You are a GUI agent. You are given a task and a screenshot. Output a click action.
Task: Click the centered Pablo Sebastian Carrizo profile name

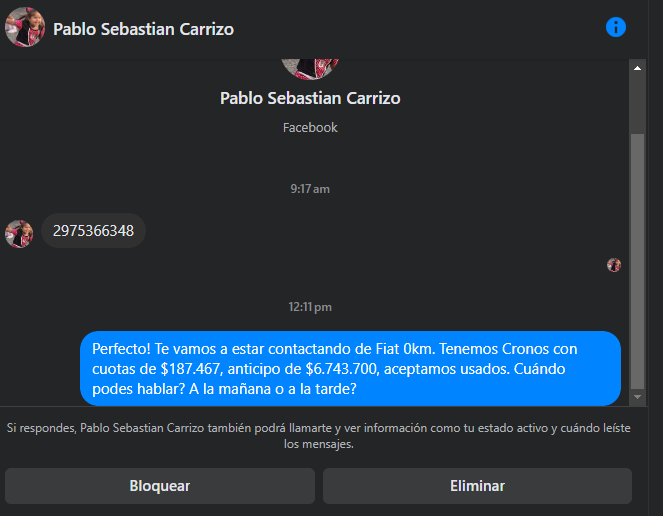tap(310, 98)
